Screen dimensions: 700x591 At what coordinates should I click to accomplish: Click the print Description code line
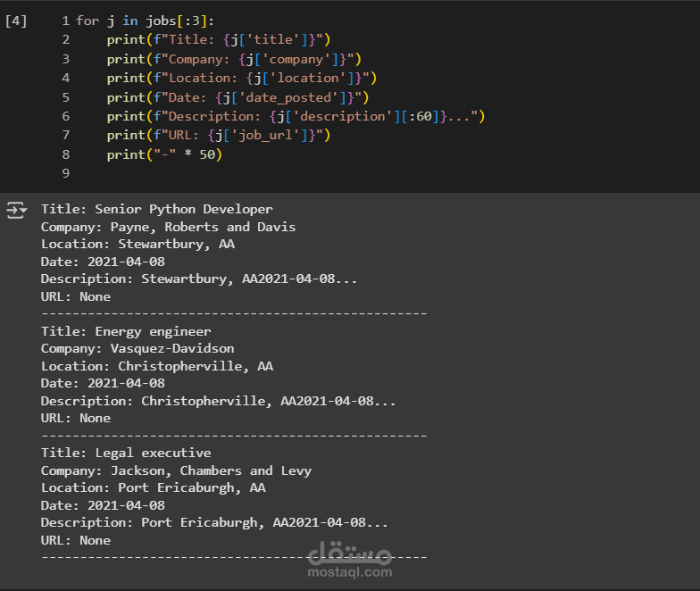(x=296, y=116)
